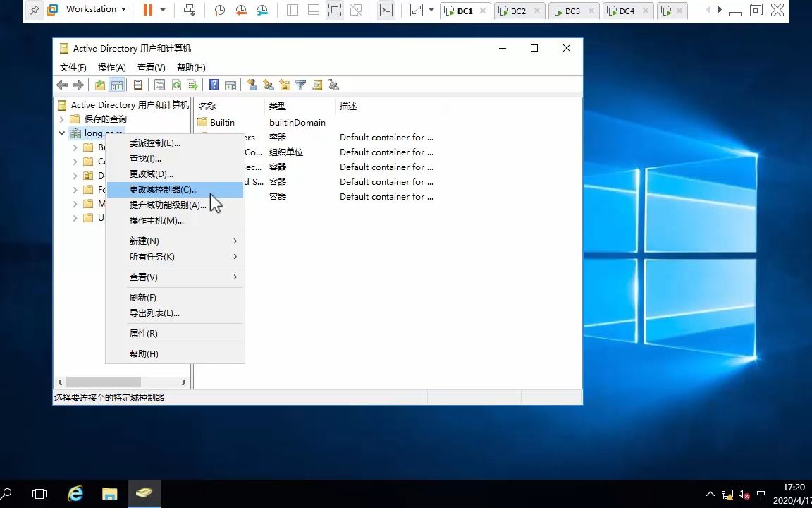
Task: Open the console view icon
Action: coord(386,10)
